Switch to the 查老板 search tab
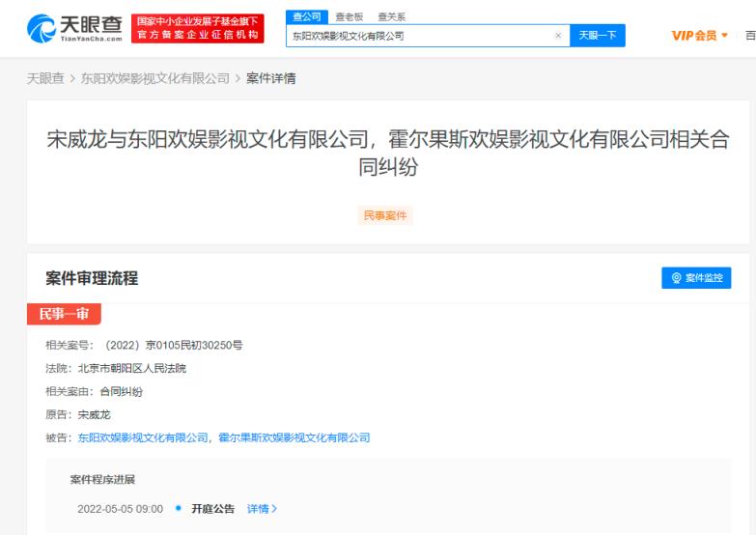 coord(350,16)
